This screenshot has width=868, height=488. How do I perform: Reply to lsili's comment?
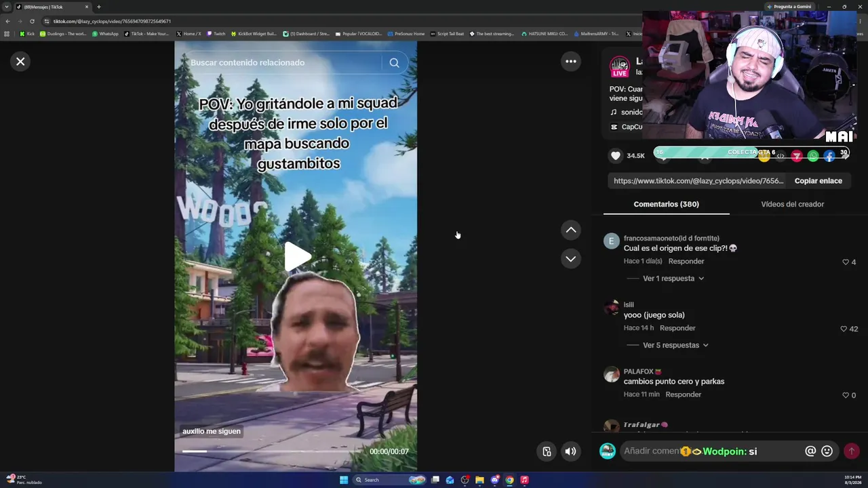(677, 328)
